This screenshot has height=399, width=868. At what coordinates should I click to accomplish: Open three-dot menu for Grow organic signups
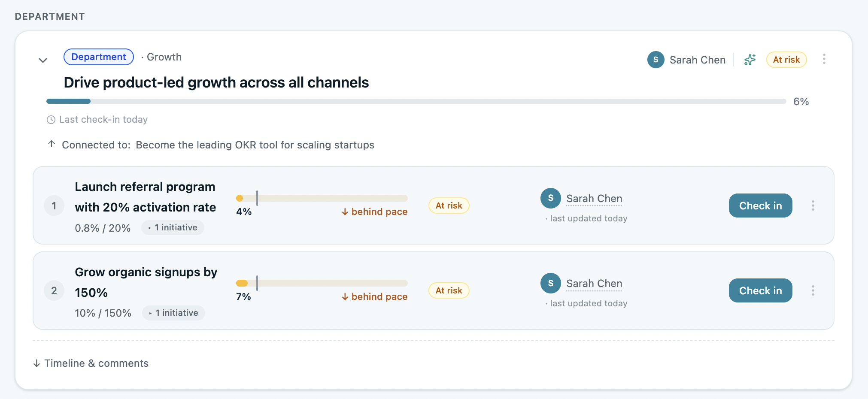coord(813,290)
